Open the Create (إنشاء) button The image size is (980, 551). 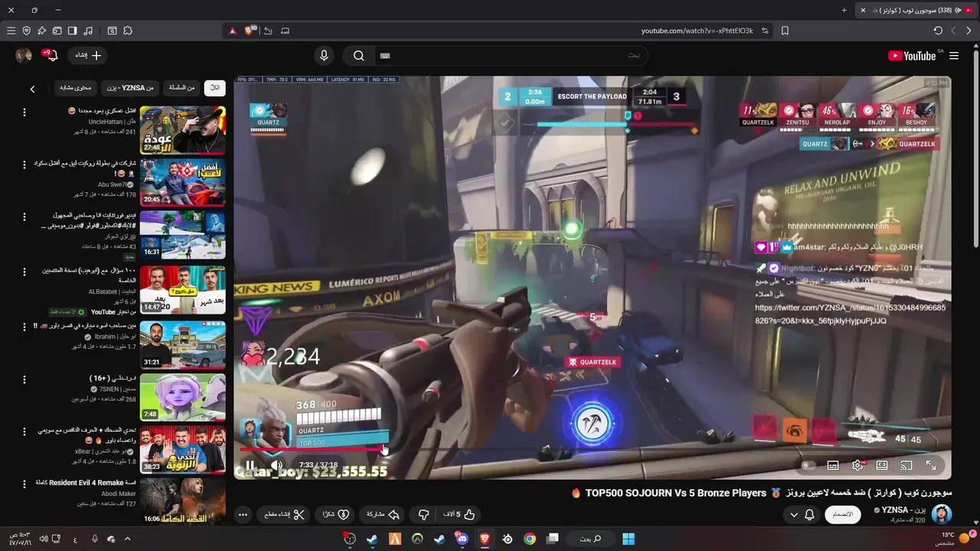click(x=88, y=55)
